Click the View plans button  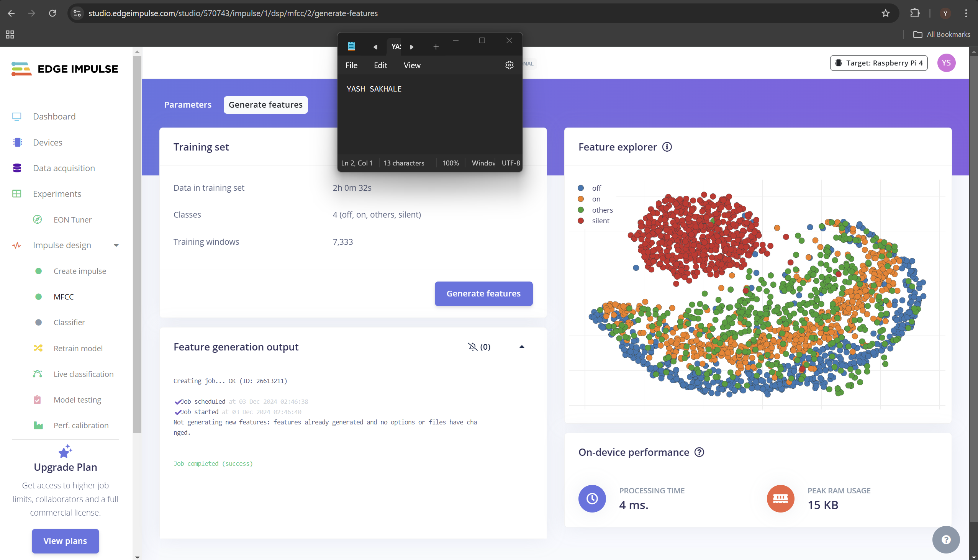coord(66,541)
